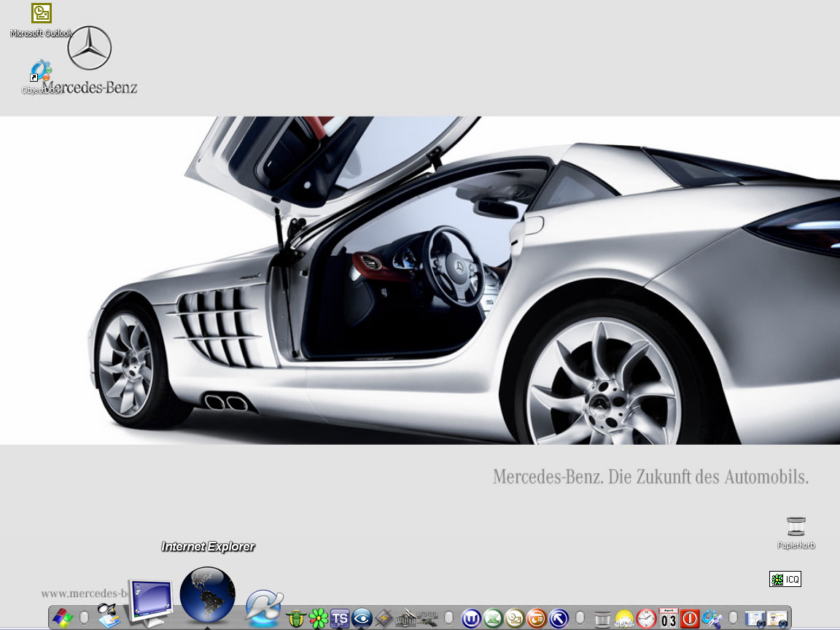Open the April 03 calendar docklet
The height and width of the screenshot is (630, 840).
click(x=669, y=619)
